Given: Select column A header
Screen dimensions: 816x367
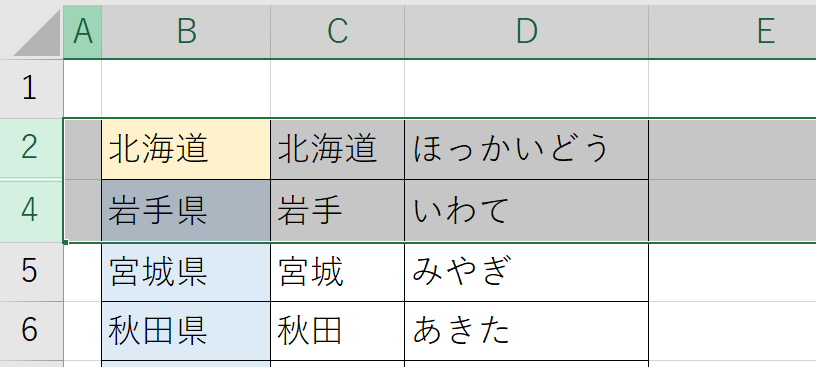Looking at the screenshot, I should tap(83, 32).
